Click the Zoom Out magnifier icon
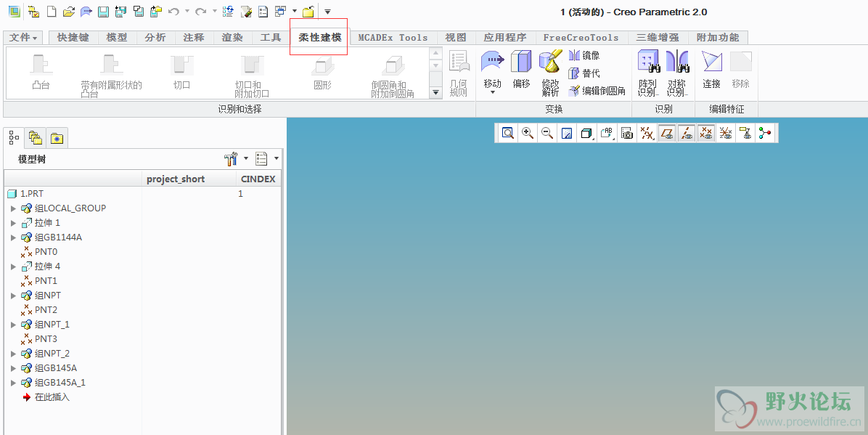The image size is (868, 435). (x=547, y=133)
